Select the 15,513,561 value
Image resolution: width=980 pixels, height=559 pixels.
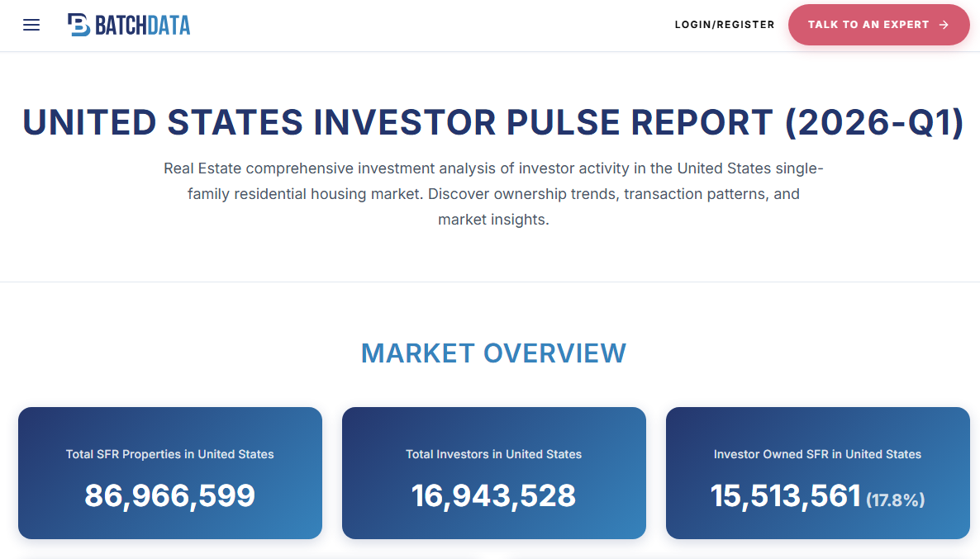786,496
